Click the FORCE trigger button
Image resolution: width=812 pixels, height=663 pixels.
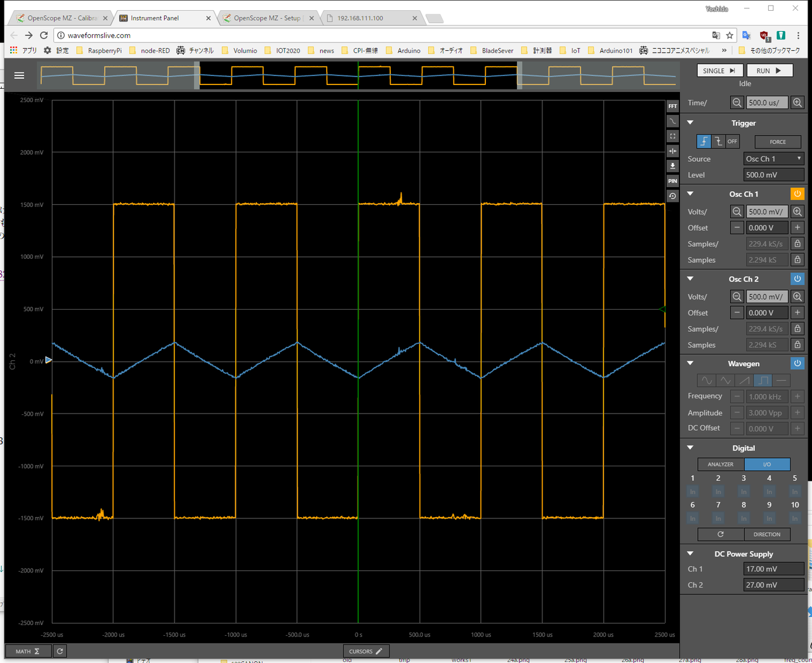(x=777, y=142)
